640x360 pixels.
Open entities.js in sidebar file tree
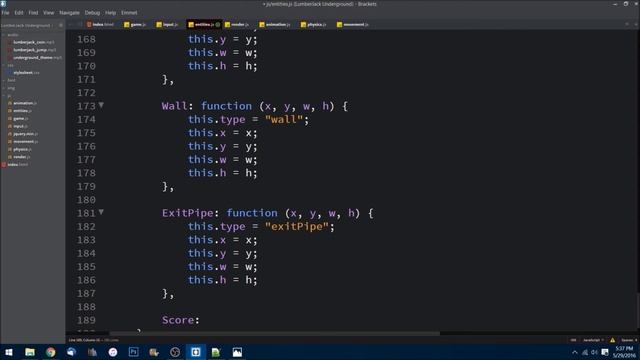[22, 111]
